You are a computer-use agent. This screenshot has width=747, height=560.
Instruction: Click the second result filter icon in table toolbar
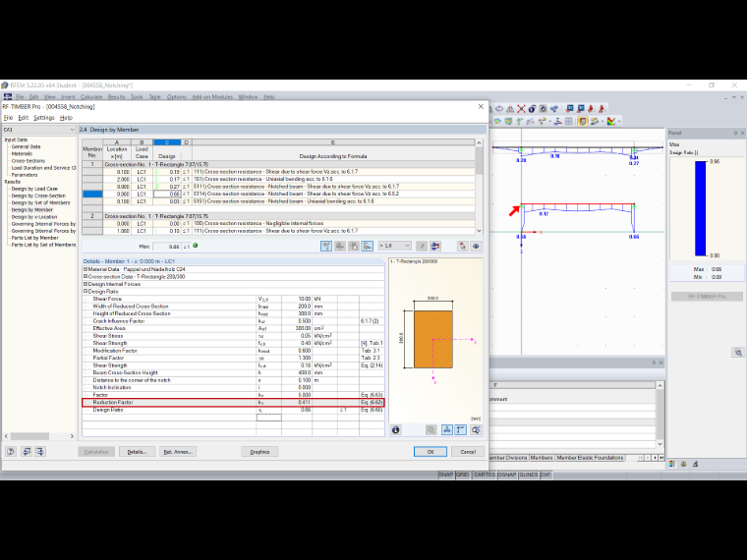point(340,247)
